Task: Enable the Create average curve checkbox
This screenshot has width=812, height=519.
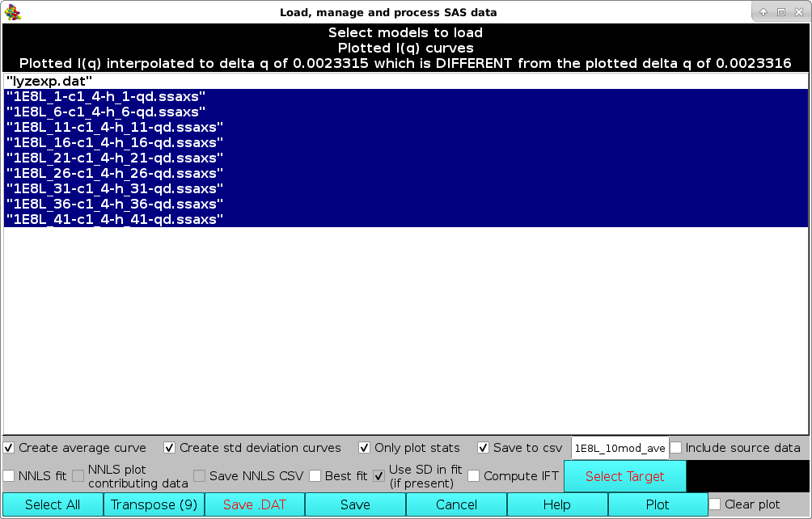Action: [x=9, y=448]
